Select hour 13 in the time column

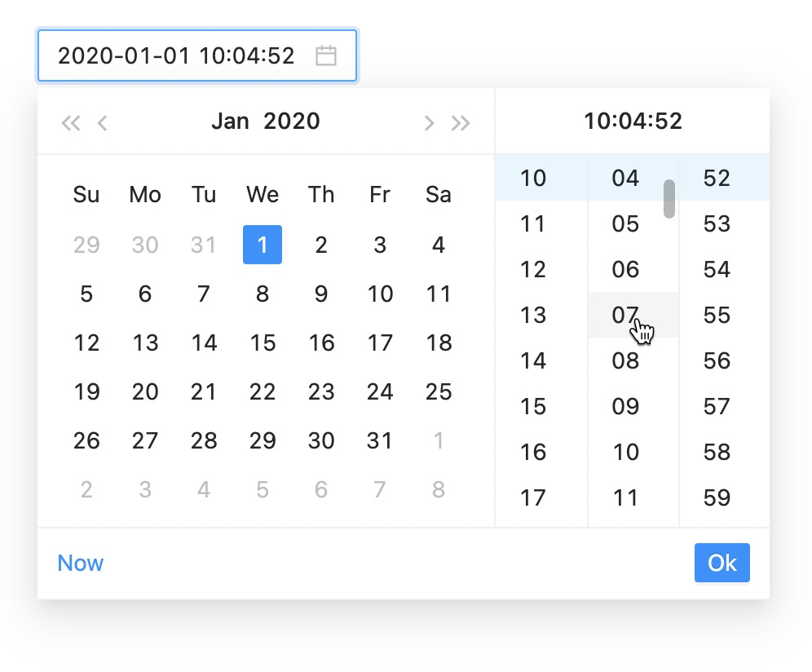(532, 315)
